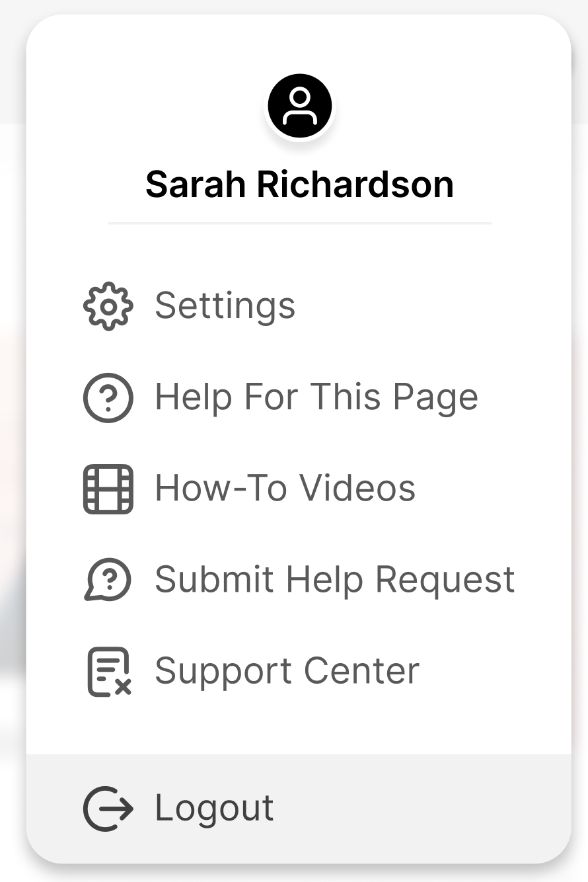Click the divider line below the user name
The image size is (588, 882).
pos(300,223)
